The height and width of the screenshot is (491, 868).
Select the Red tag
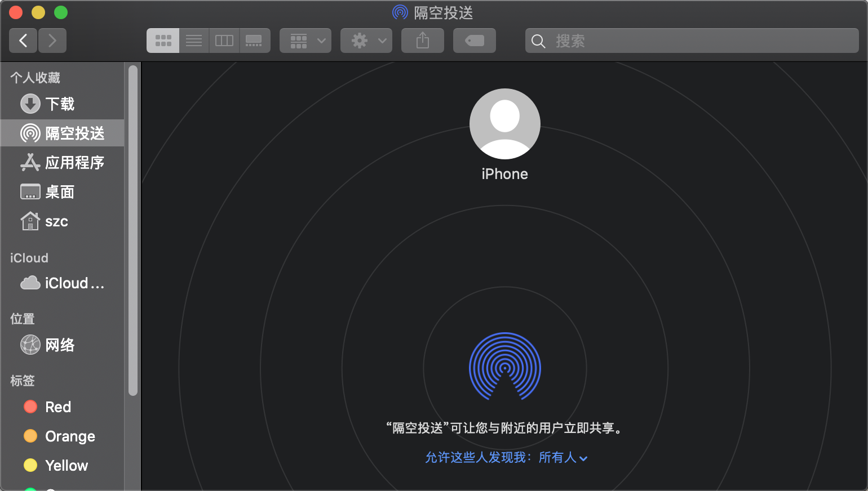[63, 407]
